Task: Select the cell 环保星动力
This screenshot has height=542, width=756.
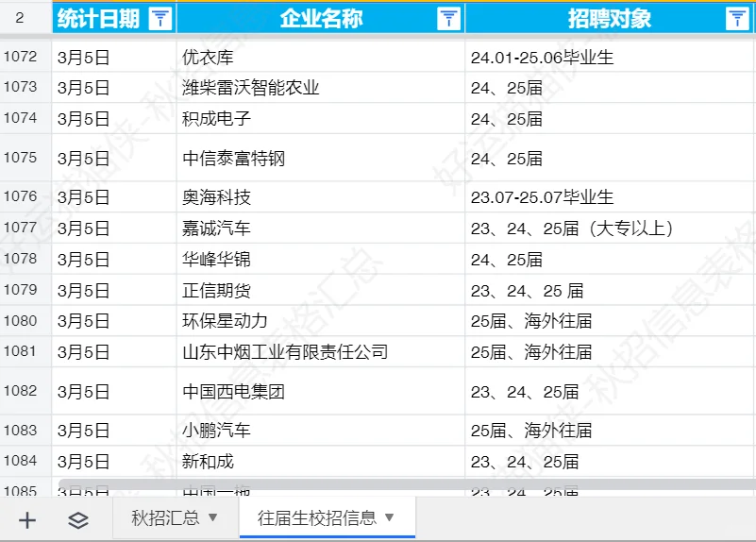Action: tap(321, 321)
